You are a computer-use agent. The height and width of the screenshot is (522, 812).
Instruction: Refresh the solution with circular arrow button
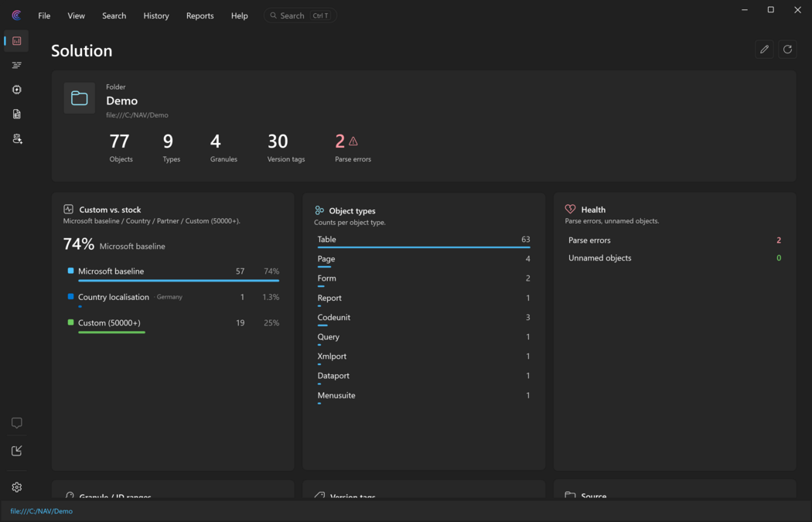(x=788, y=49)
